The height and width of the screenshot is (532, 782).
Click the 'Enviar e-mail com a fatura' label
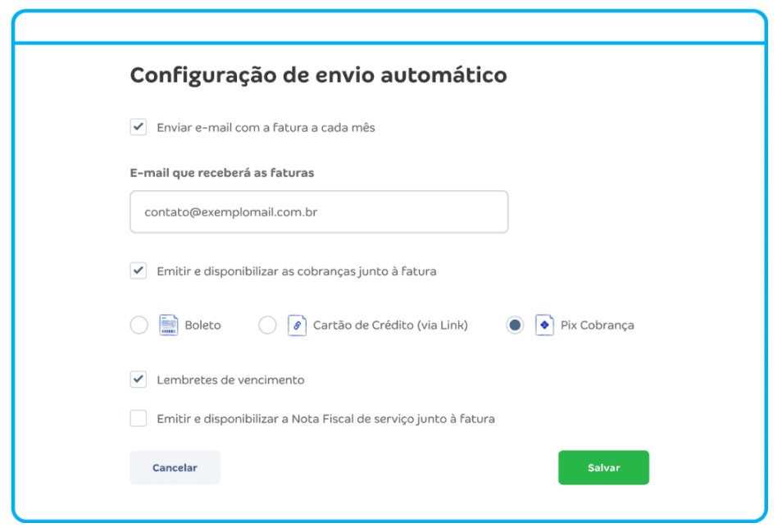[x=266, y=128]
